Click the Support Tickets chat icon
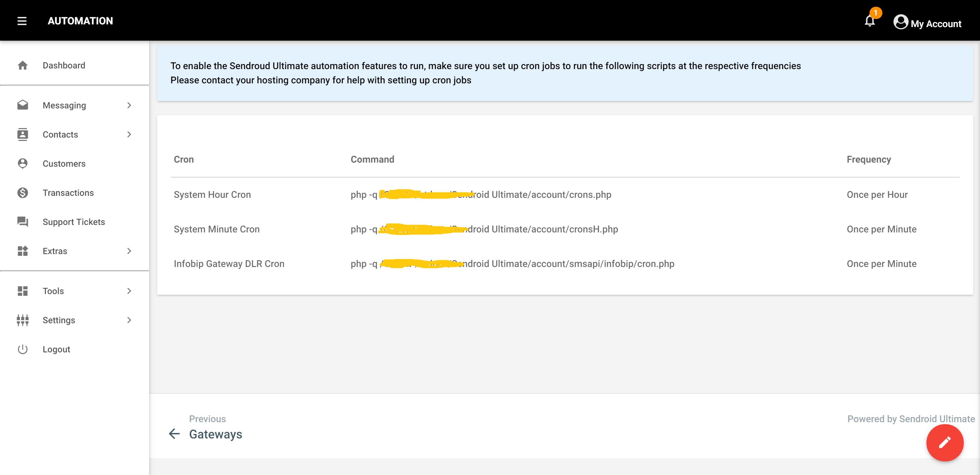Screen dimensions: 980x475 (22, 222)
